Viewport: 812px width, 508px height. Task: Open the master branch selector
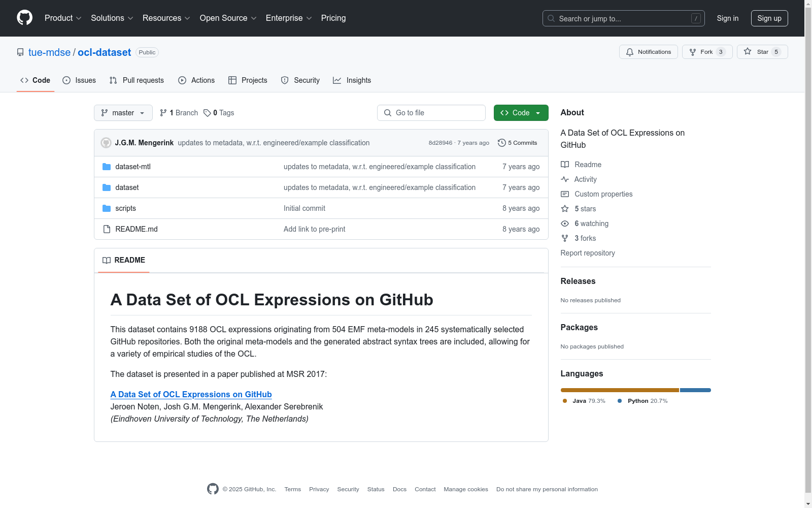point(123,113)
